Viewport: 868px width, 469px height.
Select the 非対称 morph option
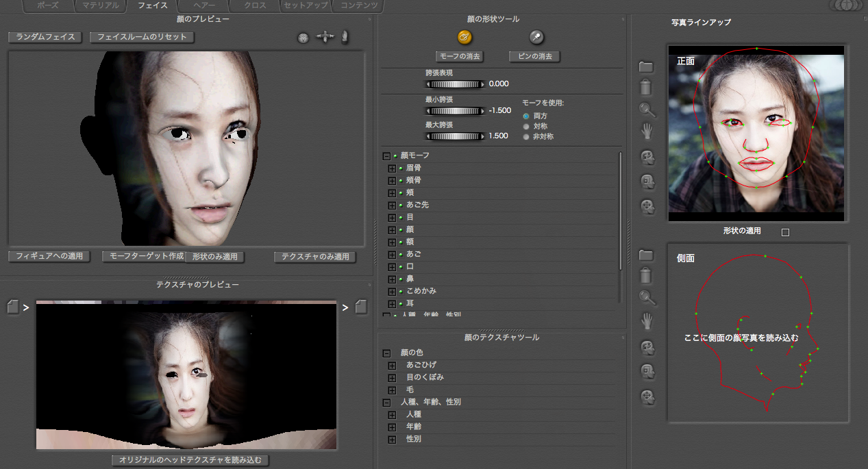[x=526, y=136]
